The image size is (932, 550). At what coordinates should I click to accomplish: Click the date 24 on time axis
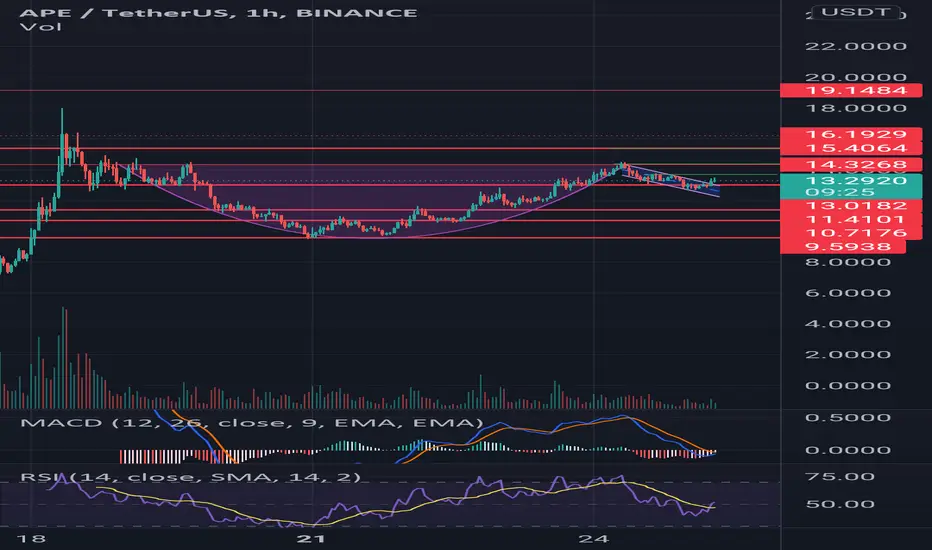coord(594,539)
